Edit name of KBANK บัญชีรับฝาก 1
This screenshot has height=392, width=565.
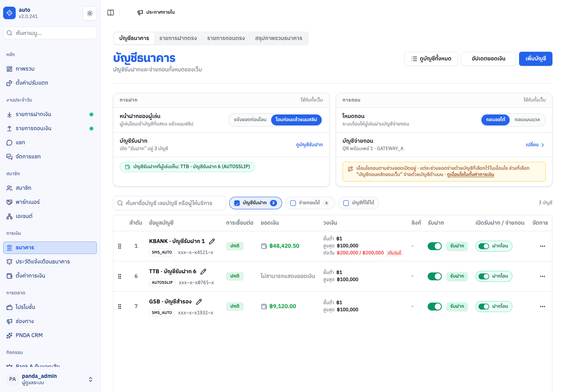[x=212, y=241]
